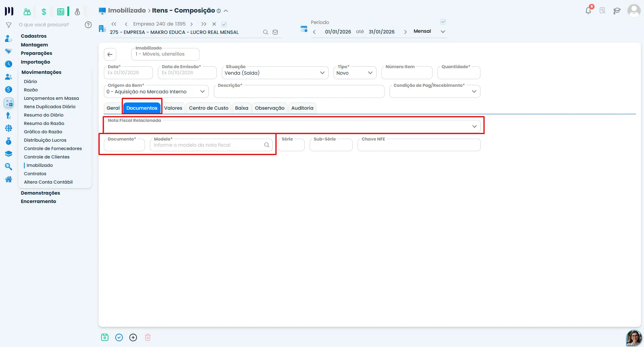Delete item with red trash icon
644x347 pixels.
(x=148, y=337)
